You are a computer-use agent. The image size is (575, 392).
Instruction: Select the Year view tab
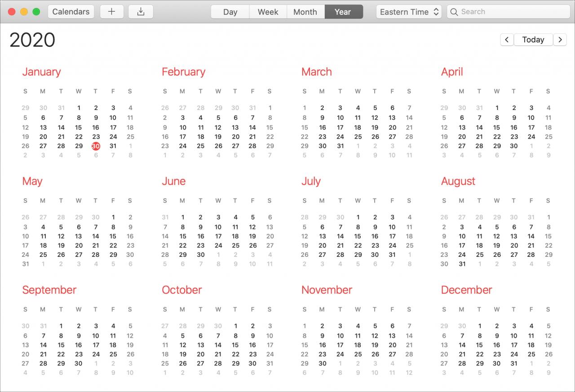coord(344,12)
